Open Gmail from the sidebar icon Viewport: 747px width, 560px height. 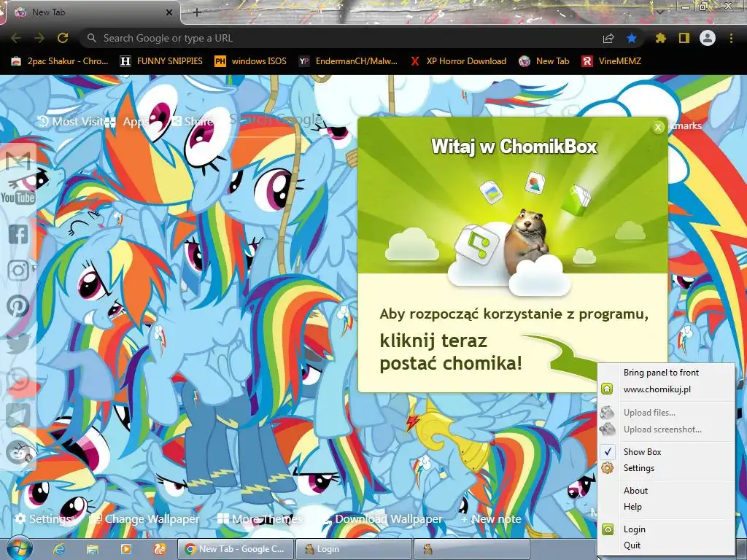18,161
